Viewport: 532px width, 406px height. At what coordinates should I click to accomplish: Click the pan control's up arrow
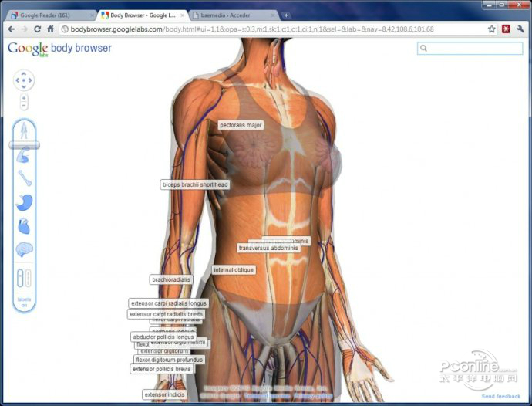pos(24,73)
